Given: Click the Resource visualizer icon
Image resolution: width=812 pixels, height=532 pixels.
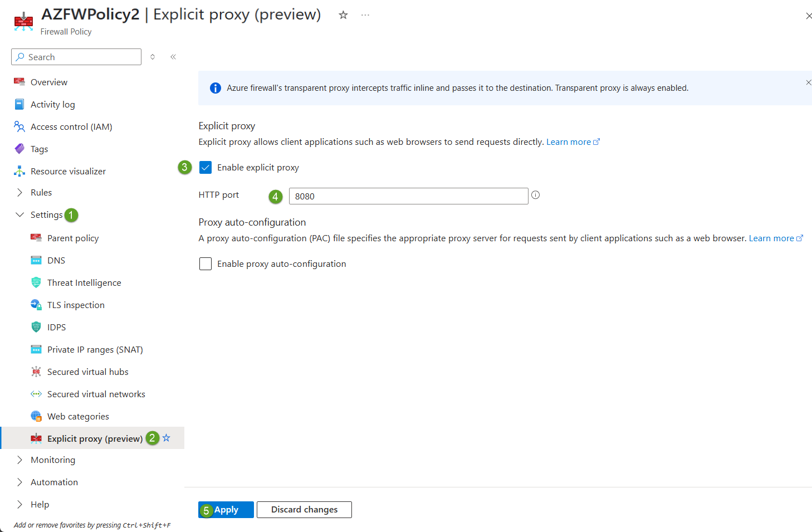Looking at the screenshot, I should click(x=19, y=171).
